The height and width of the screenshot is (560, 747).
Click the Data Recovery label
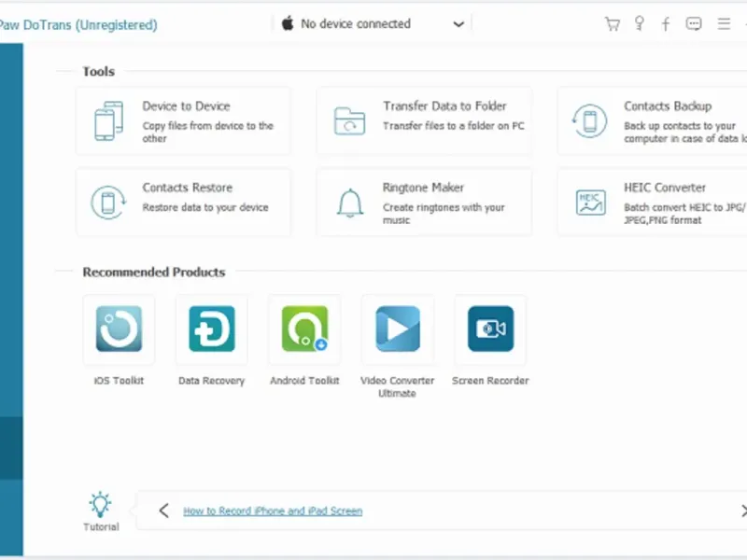tap(212, 381)
